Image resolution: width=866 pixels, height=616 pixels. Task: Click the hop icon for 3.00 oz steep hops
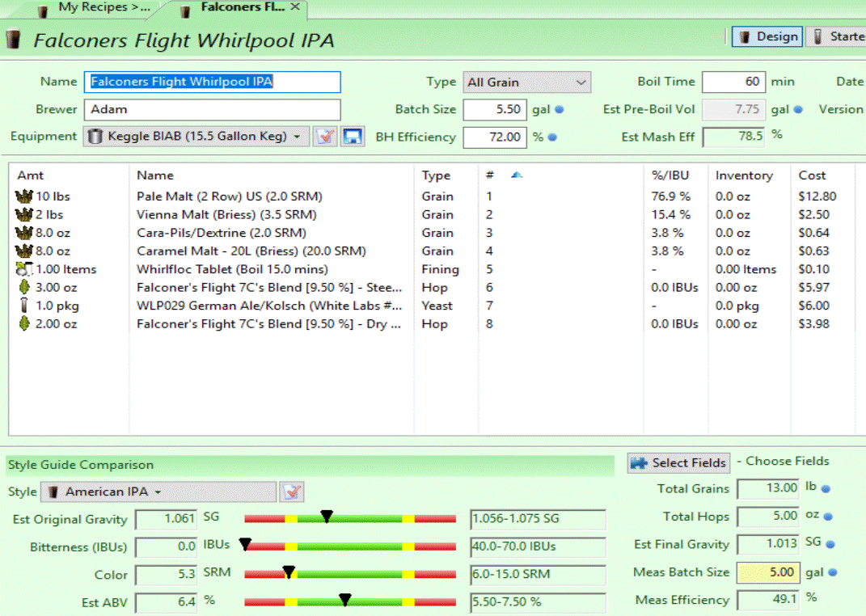click(x=23, y=287)
